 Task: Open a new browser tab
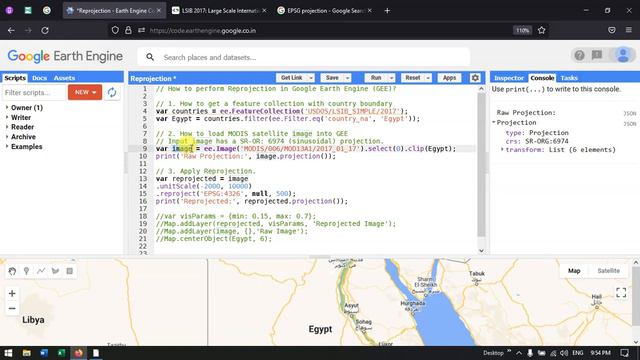[x=387, y=11]
